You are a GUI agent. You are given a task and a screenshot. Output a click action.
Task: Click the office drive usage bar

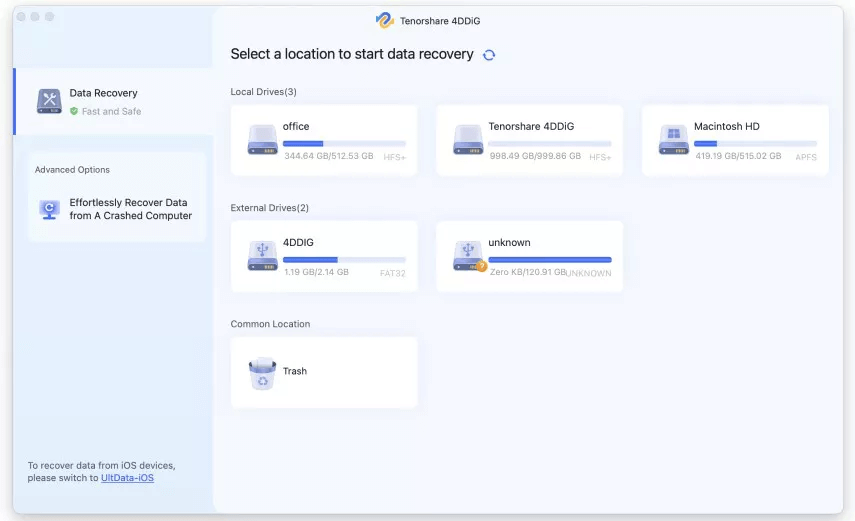344,143
